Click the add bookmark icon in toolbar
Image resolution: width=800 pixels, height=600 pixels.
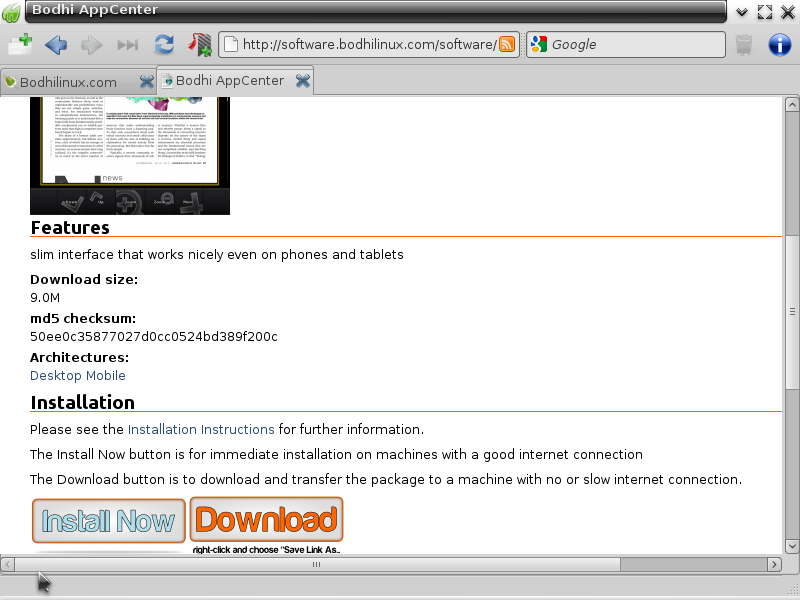200,45
